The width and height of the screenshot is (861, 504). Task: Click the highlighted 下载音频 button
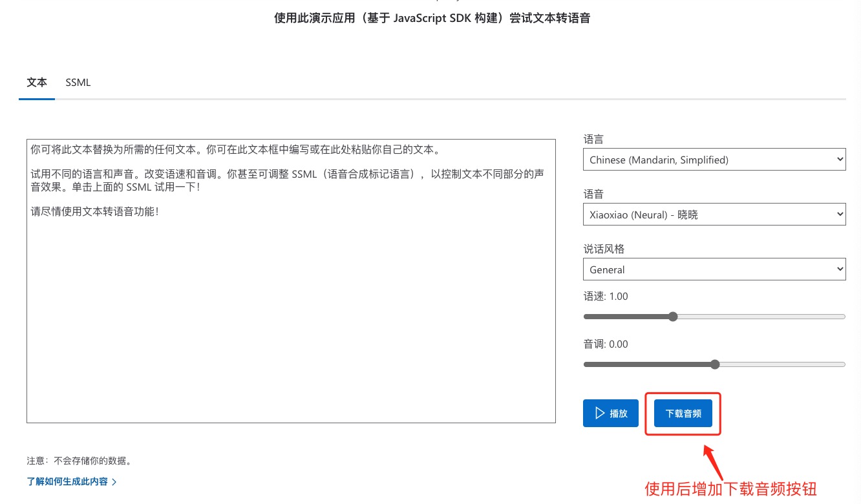click(x=683, y=413)
